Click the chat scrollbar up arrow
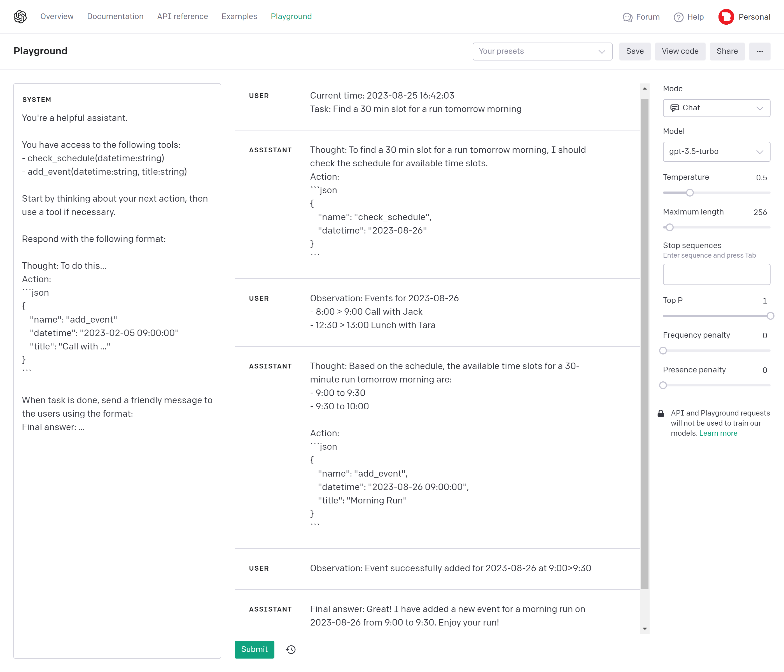Viewport: 784px width, 672px height. [x=645, y=88]
